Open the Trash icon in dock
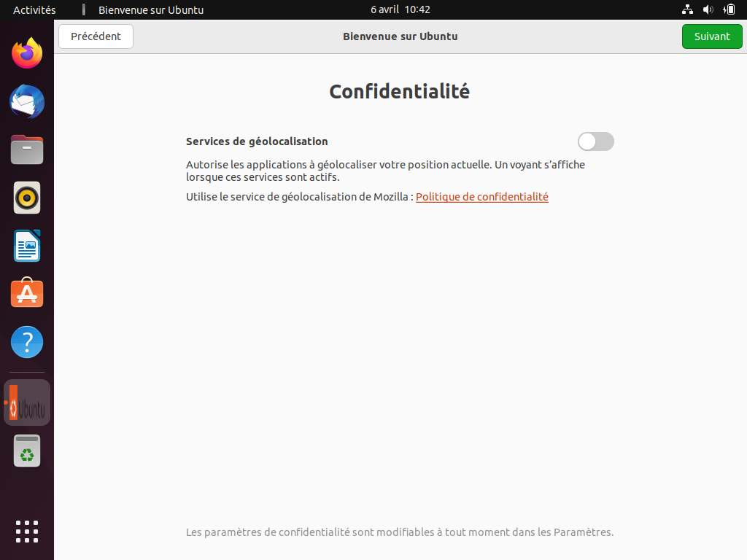 pos(27,451)
